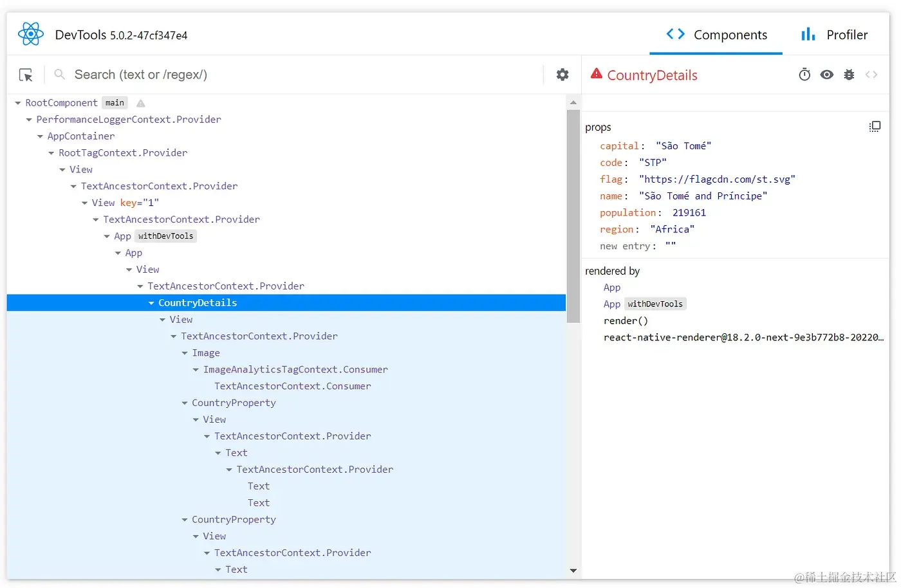
Task: Edit the code prop value "STP"
Action: tap(653, 163)
